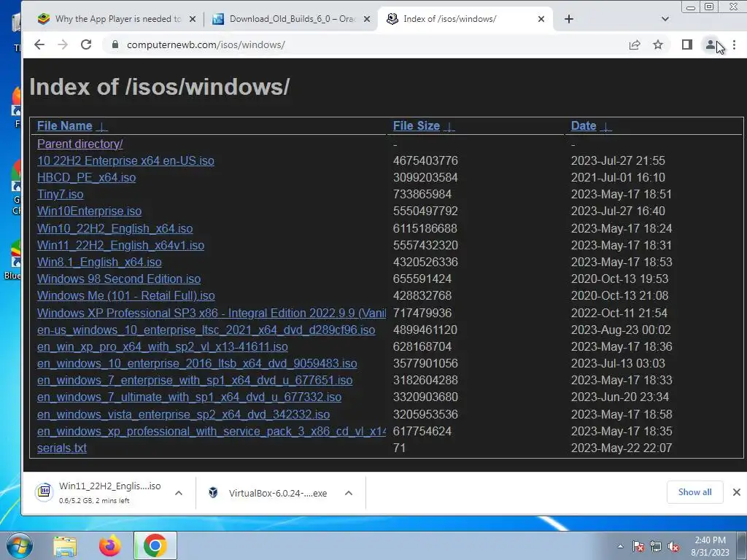The image size is (747, 560).
Task: Click file size 4675403776
Action: pyautogui.click(x=425, y=160)
